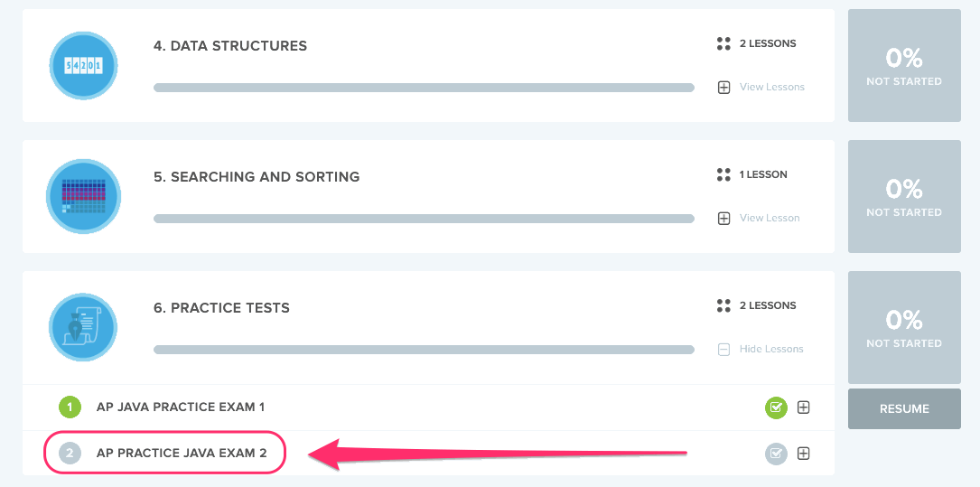980x487 pixels.
Task: Open AP Java Practice Exam 1
Action: click(181, 407)
